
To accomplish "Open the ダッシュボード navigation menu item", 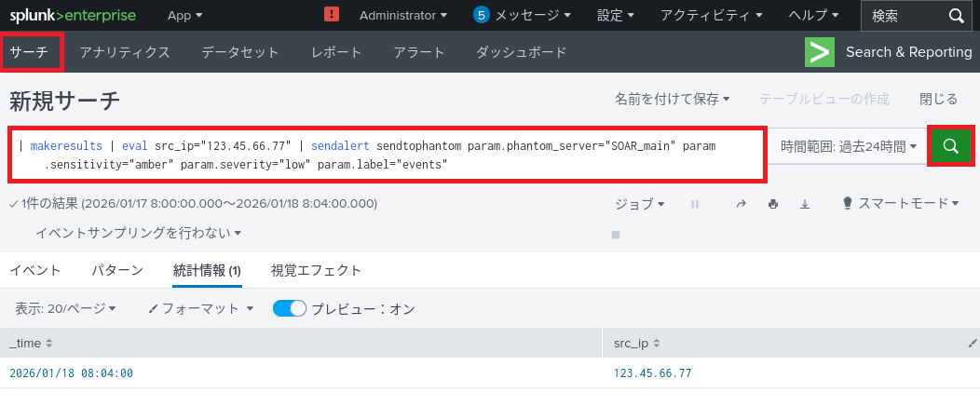I will [521, 52].
